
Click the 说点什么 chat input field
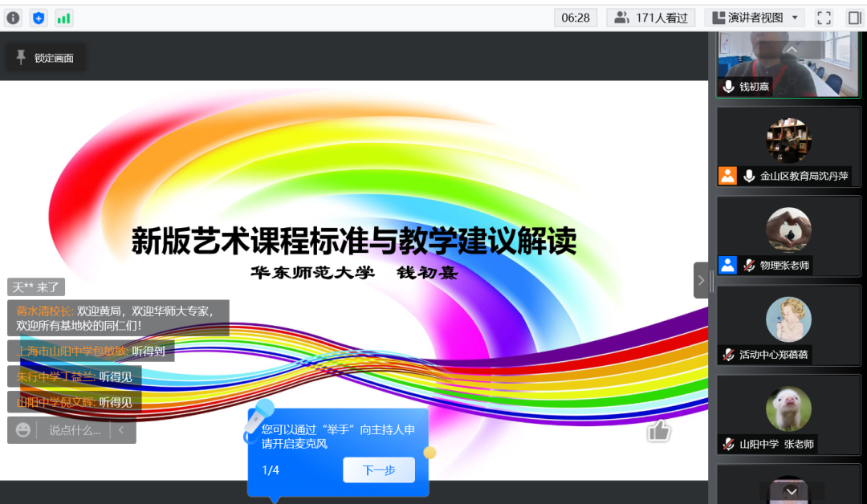click(76, 430)
